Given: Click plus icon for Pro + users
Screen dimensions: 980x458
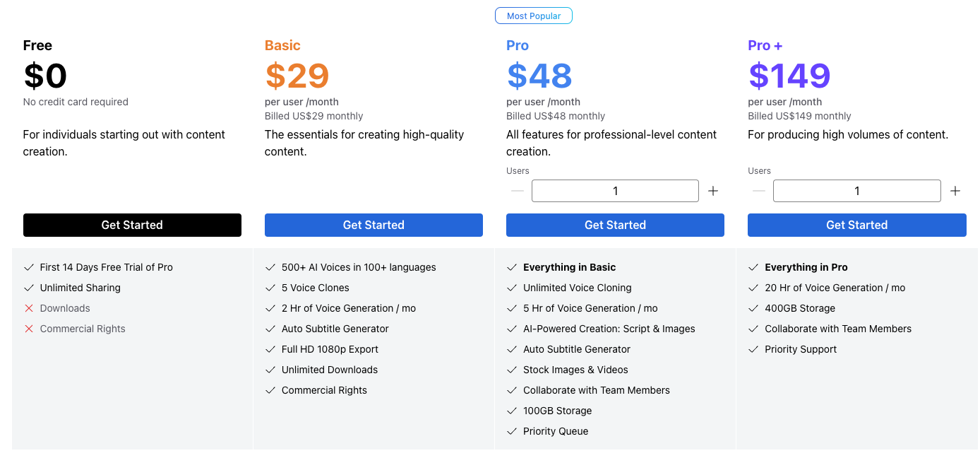Looking at the screenshot, I should [955, 191].
